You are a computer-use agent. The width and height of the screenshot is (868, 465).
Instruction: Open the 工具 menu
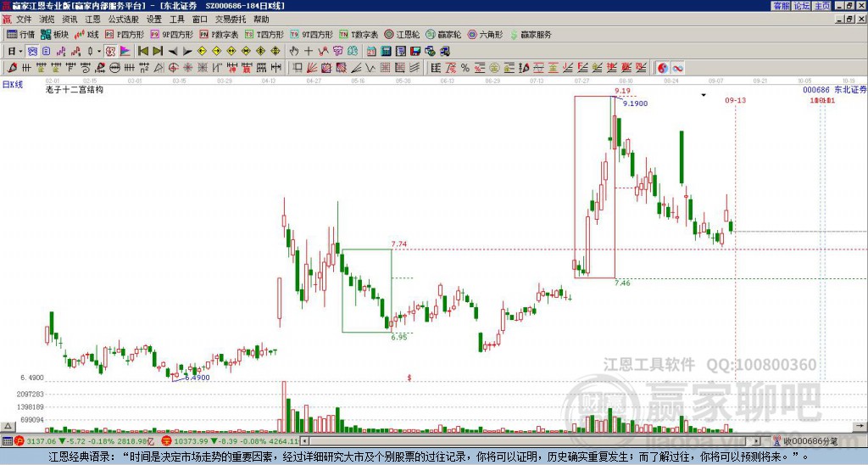coord(177,20)
